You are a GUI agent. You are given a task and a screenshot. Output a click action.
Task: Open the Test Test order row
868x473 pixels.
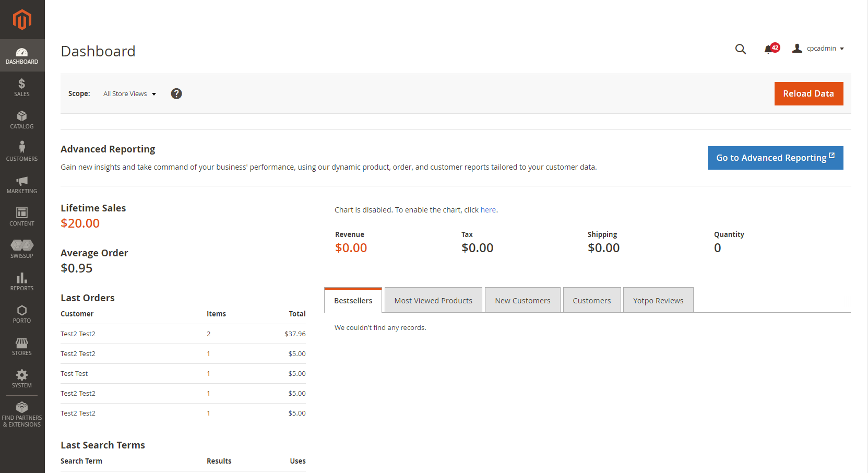(183, 374)
